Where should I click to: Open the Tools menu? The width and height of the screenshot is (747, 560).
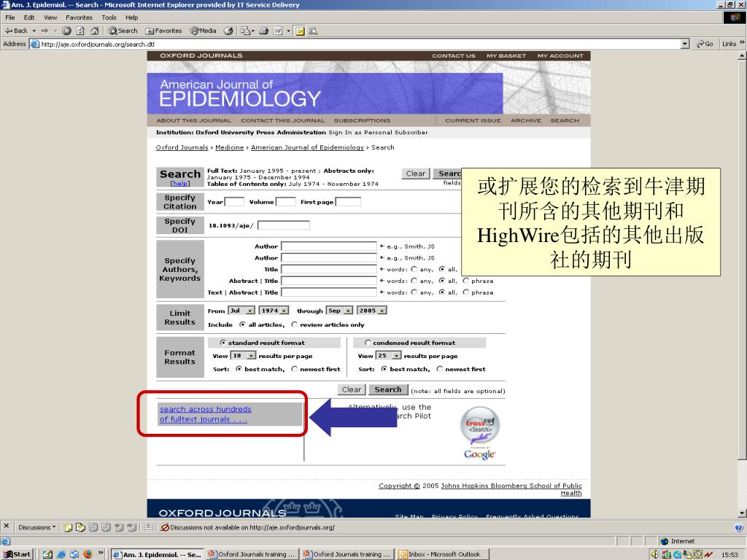click(109, 17)
